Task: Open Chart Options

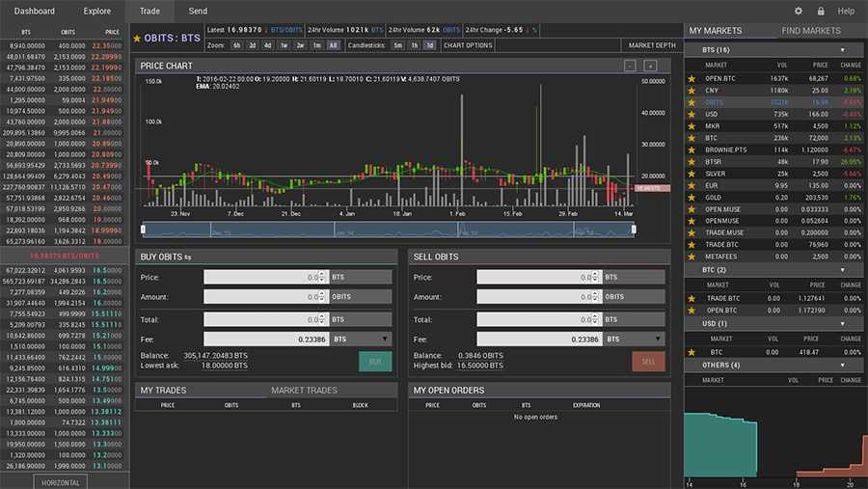Action: pyautogui.click(x=468, y=45)
